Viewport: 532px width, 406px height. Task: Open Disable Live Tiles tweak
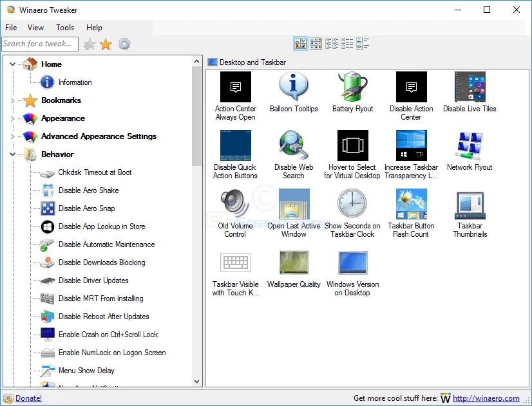470,92
